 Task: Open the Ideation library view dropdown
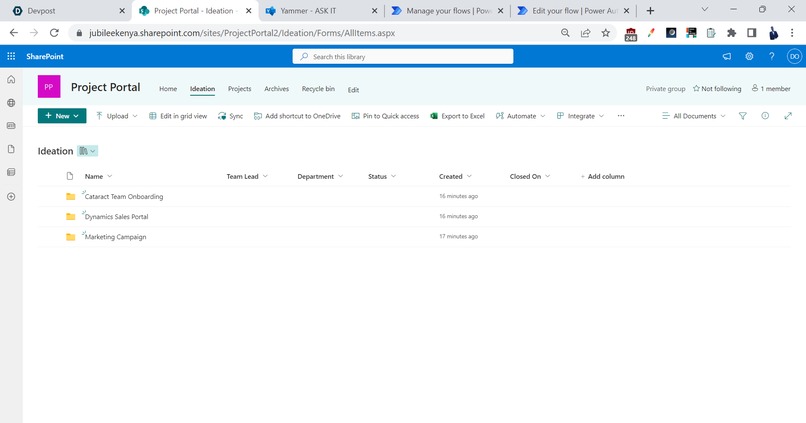point(88,151)
